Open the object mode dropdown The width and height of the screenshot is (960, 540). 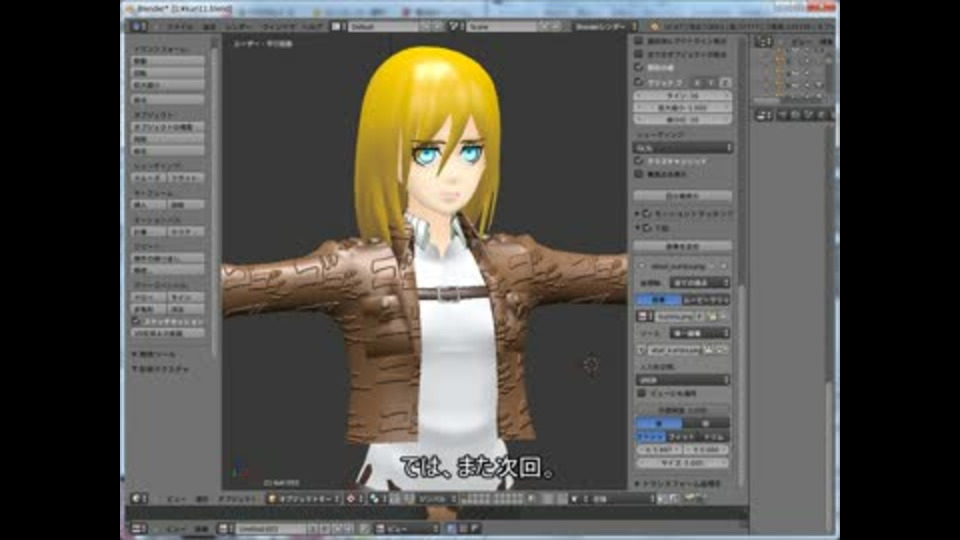[x=304, y=499]
